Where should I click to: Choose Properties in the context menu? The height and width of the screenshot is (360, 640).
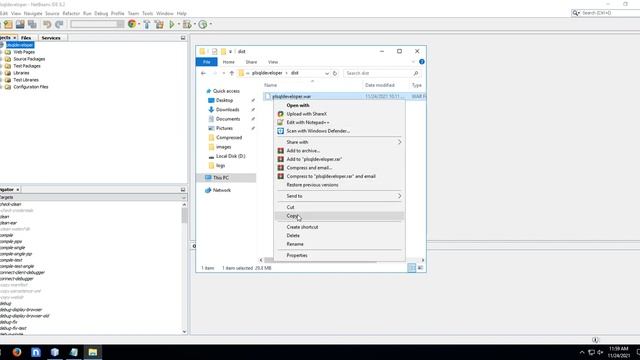click(297, 255)
